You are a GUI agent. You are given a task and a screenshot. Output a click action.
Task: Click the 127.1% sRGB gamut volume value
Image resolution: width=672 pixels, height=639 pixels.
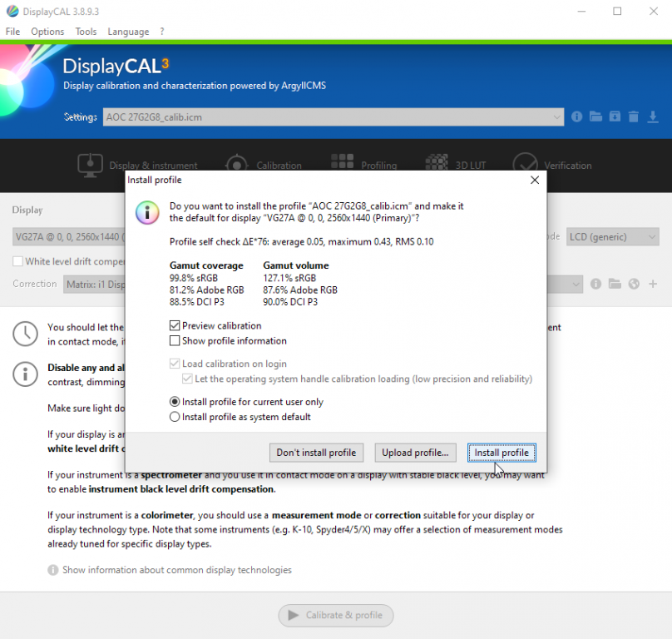pos(289,278)
